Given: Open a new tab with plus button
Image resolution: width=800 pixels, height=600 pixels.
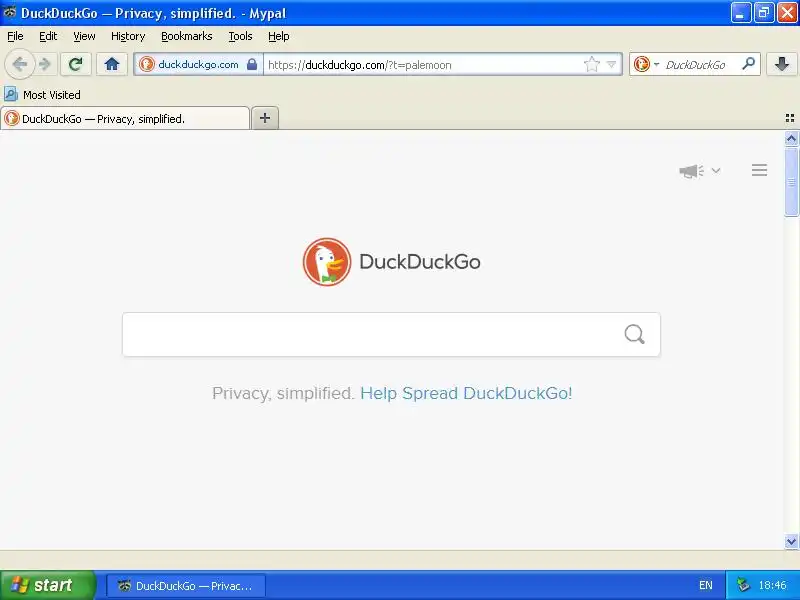Looking at the screenshot, I should click(x=265, y=118).
